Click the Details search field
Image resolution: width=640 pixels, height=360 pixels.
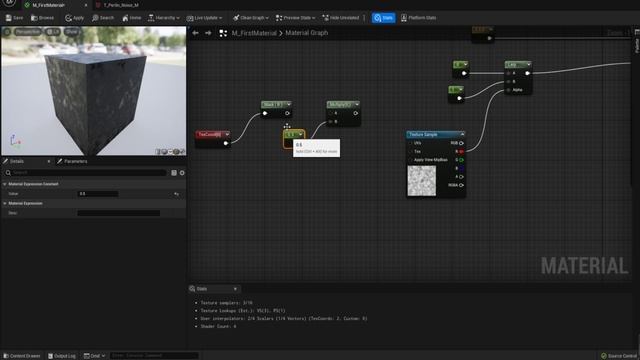pyautogui.click(x=86, y=173)
